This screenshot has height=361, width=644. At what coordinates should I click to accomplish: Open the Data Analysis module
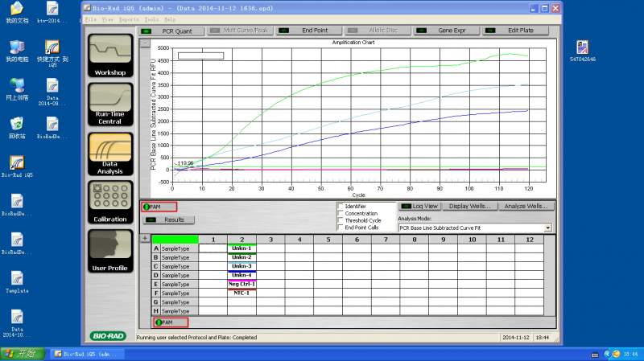(110, 154)
